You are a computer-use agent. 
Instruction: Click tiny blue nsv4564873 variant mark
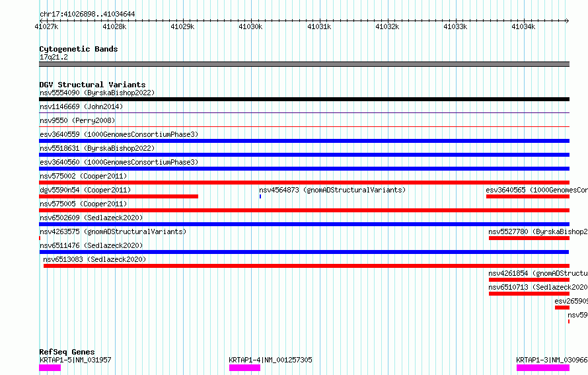pyautogui.click(x=260, y=196)
